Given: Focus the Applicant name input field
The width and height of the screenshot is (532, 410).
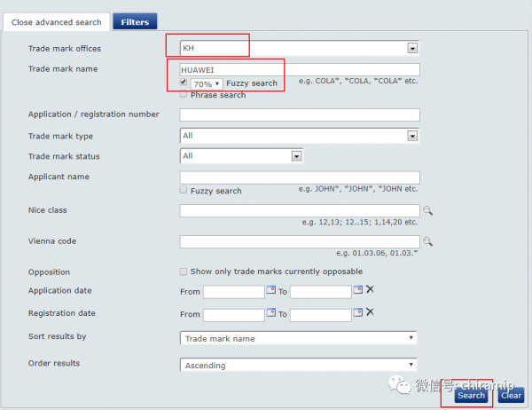Looking at the screenshot, I should click(300, 177).
